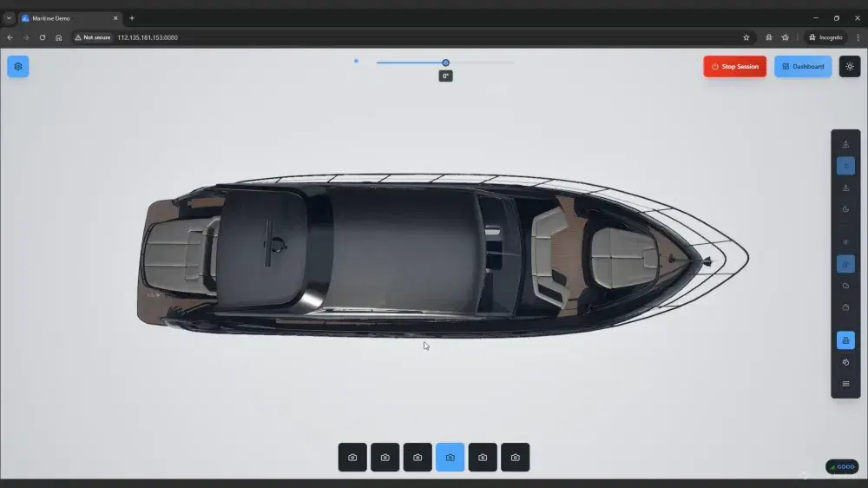Viewport: 868px width, 488px height.
Task: Toggle the light/dark theme sun button
Action: click(849, 67)
